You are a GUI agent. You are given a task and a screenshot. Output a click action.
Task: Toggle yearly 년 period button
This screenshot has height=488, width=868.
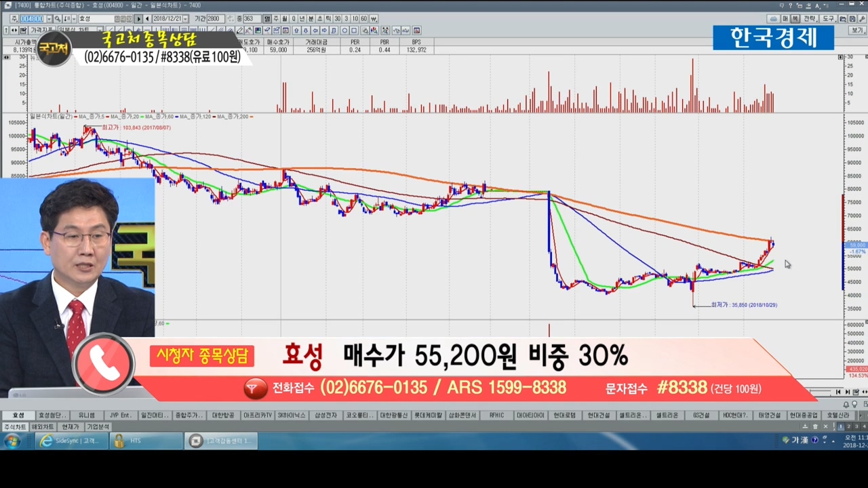302,18
